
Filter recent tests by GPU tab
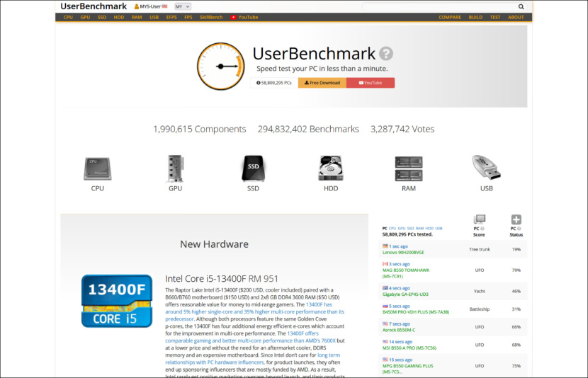pos(402,228)
